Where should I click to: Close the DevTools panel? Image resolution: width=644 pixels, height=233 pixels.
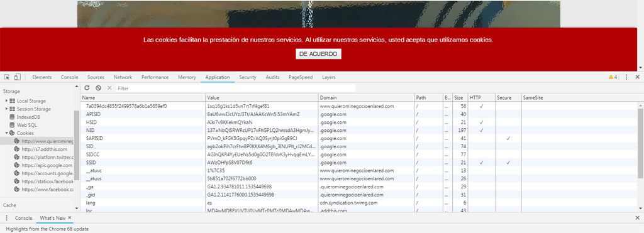coord(638,77)
